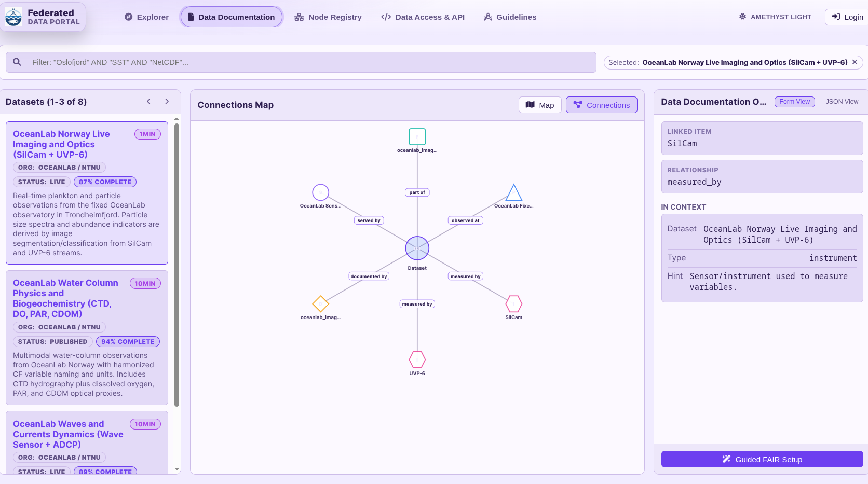
Task: Click the Node Registry network icon
Action: (x=299, y=17)
